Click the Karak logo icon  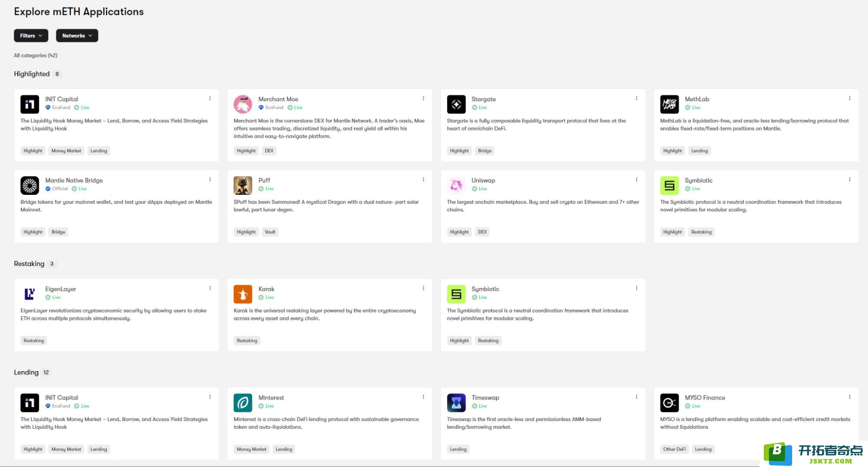pyautogui.click(x=243, y=294)
